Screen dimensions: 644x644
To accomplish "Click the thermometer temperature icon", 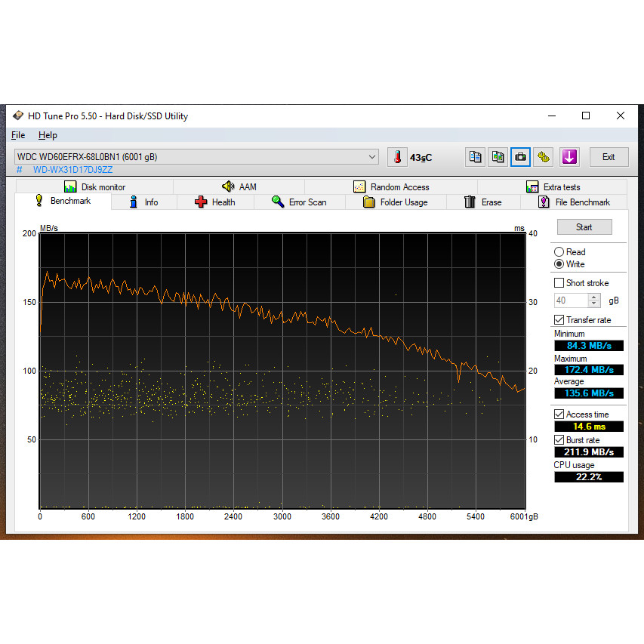I will pyautogui.click(x=397, y=157).
